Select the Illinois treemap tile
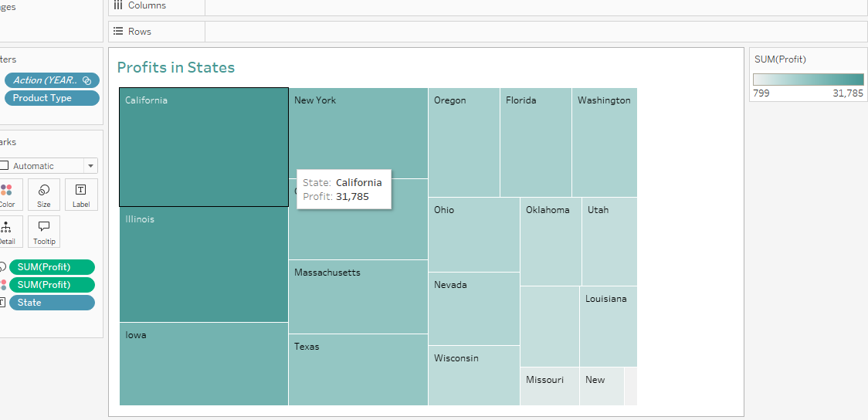 tap(204, 265)
